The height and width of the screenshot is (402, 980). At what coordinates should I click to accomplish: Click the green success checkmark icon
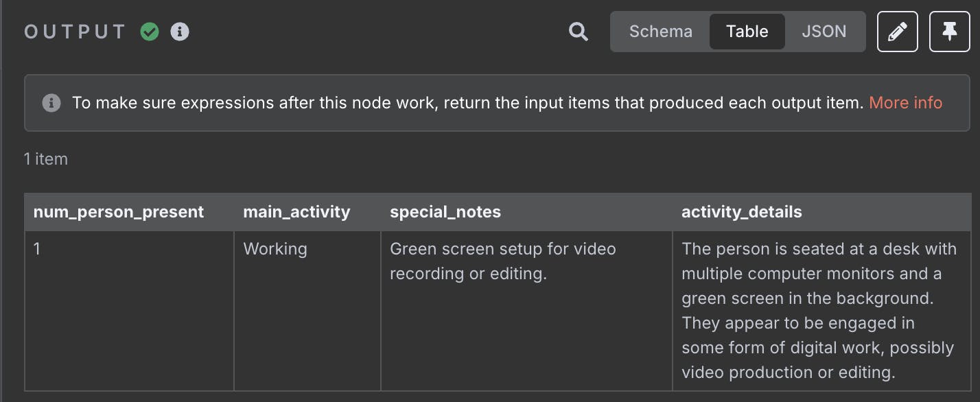click(150, 32)
